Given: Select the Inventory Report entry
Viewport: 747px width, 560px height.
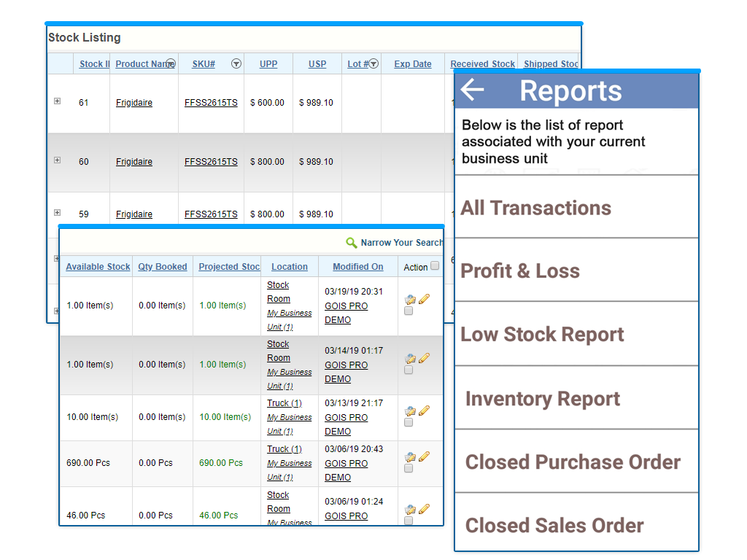Looking at the screenshot, I should click(x=576, y=399).
